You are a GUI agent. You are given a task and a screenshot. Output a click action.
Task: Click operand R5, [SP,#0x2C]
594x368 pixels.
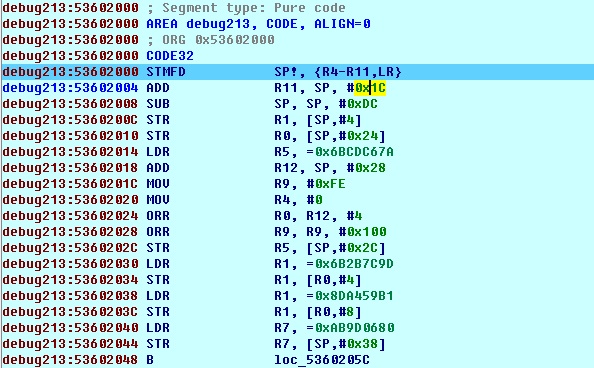[330, 248]
